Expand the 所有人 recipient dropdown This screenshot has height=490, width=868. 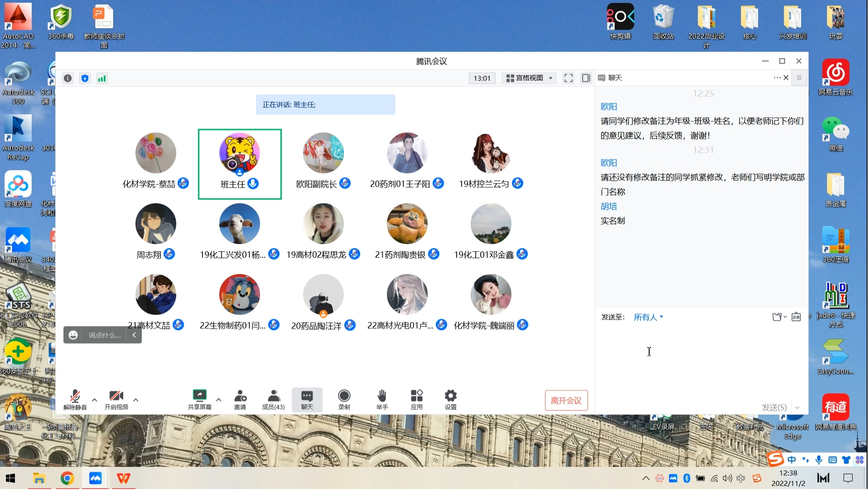click(648, 317)
